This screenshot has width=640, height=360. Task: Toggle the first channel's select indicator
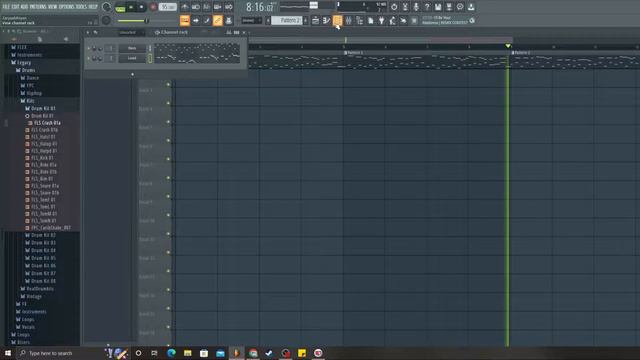(x=150, y=49)
